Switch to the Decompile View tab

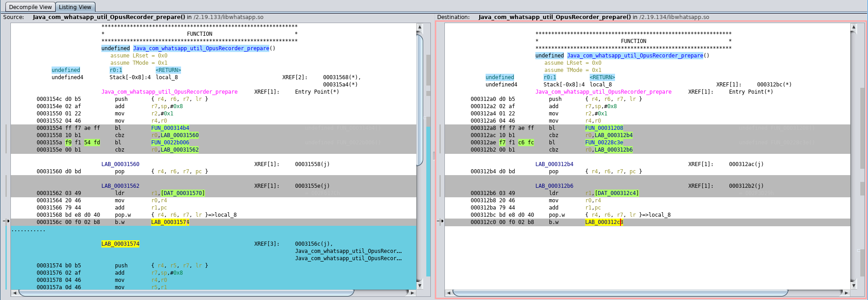(30, 7)
